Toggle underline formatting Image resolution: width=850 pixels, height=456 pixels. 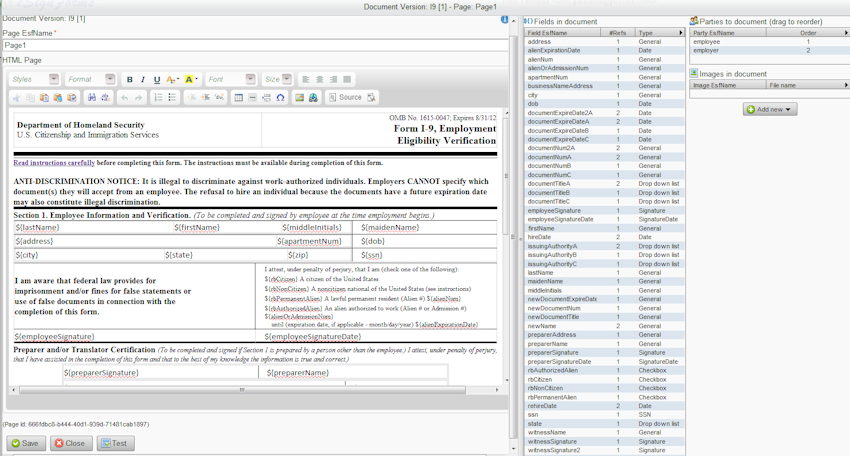[x=157, y=80]
